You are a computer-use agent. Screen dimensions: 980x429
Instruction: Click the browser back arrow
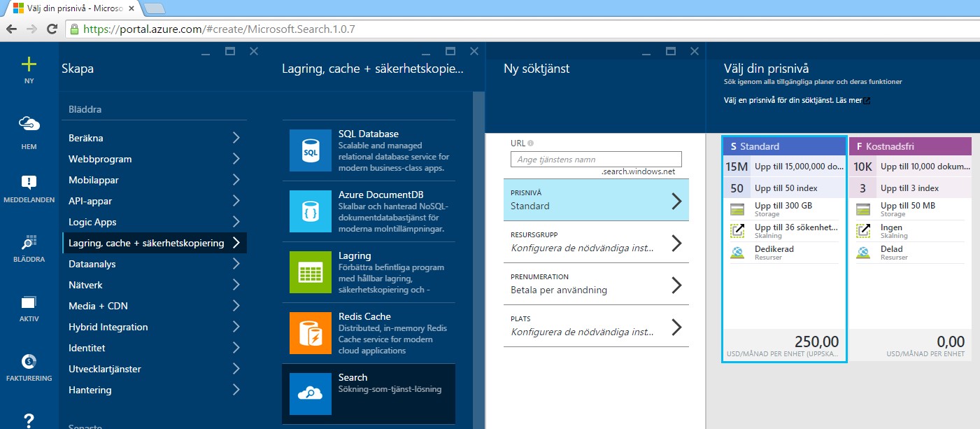pyautogui.click(x=12, y=29)
